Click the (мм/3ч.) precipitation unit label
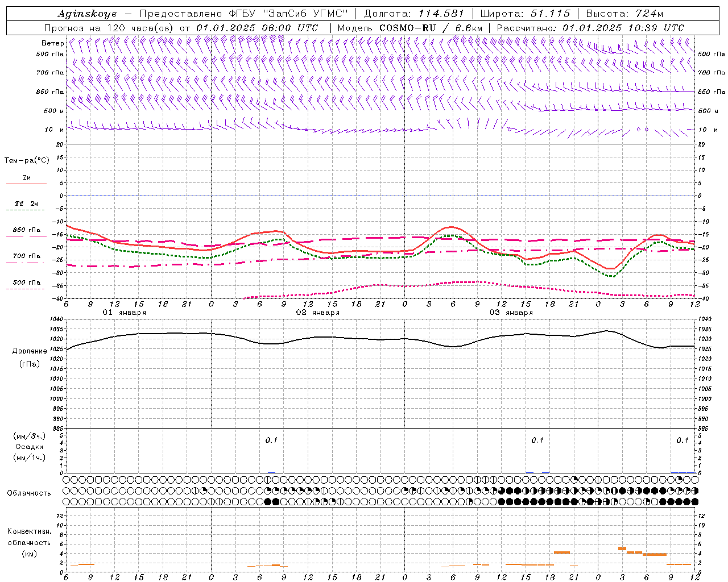 30,436
